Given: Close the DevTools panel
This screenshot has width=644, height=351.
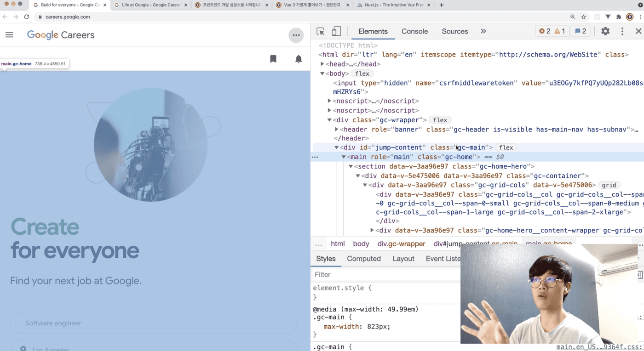Looking at the screenshot, I should click(638, 31).
